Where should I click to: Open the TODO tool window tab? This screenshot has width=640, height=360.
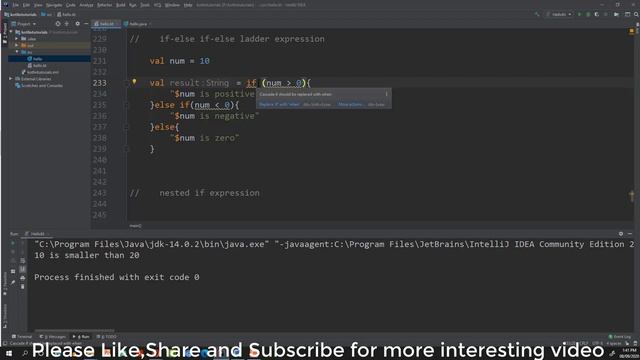107,337
